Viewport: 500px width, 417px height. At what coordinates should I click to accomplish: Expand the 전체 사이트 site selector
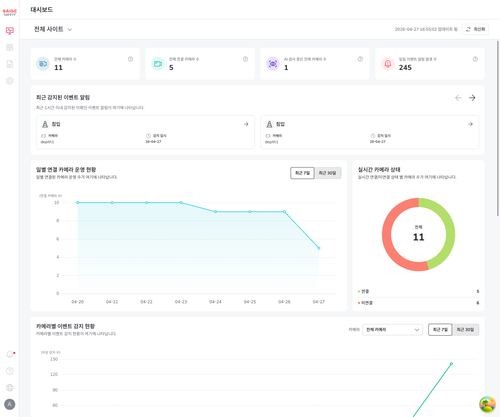tap(53, 29)
